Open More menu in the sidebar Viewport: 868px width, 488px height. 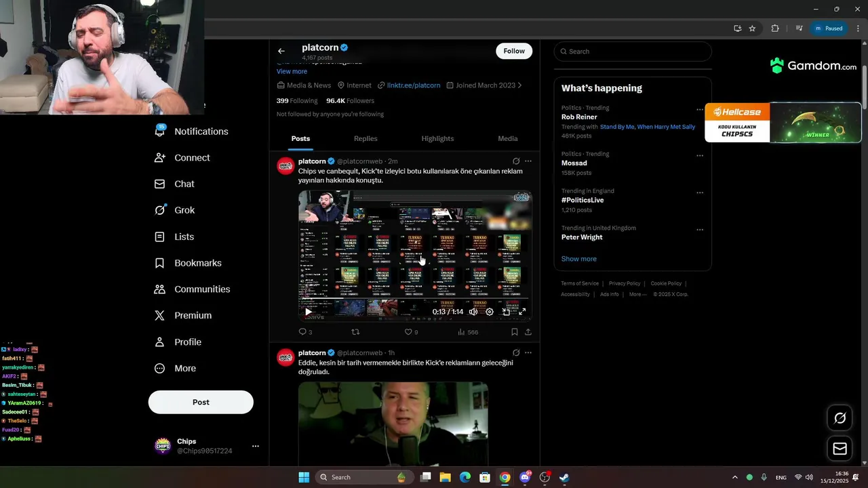click(x=175, y=368)
